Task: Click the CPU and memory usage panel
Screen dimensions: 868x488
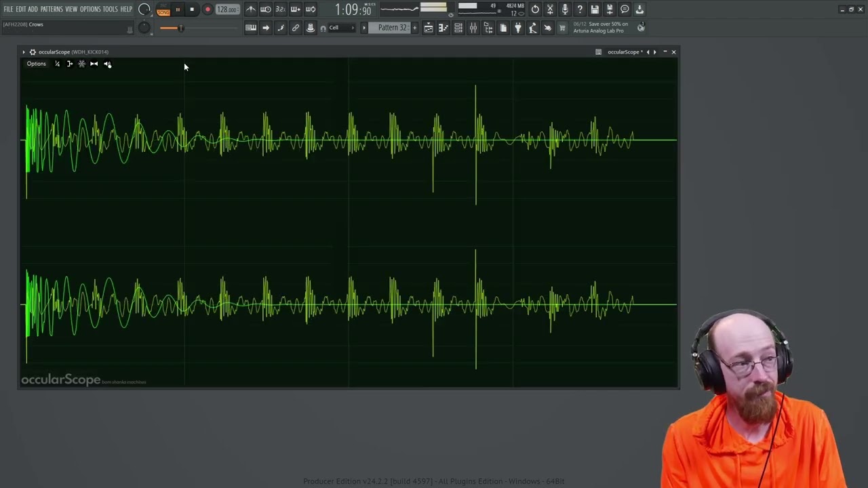Action: (491, 9)
